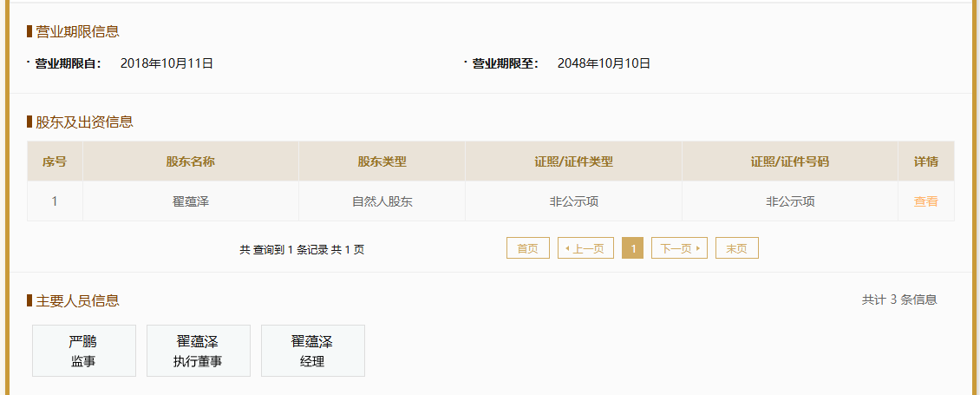This screenshot has width=980, height=395.
Task: Click the 股东及出资信息 section heading
Action: [x=84, y=122]
